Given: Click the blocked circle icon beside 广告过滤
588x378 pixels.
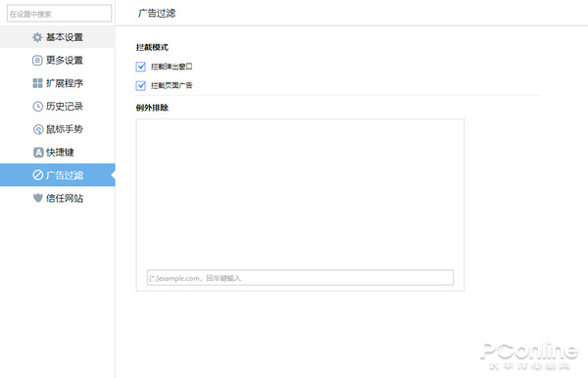Looking at the screenshot, I should [38, 174].
